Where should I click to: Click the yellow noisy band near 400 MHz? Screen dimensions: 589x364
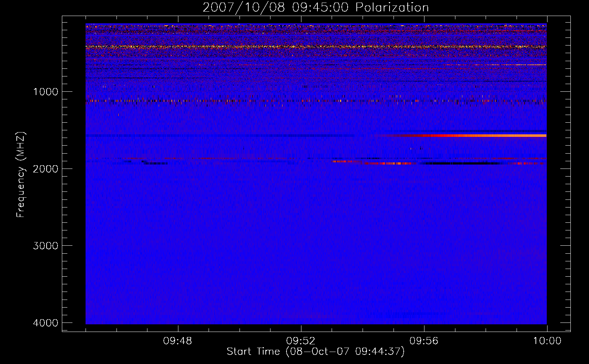[x=316, y=47]
